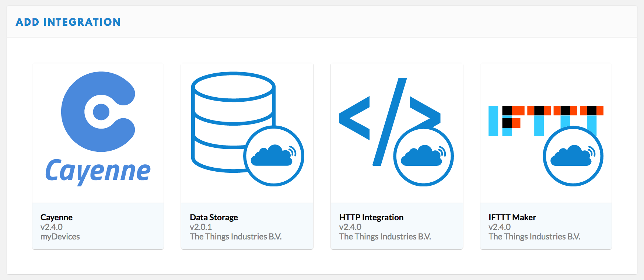Open the Cayenne integration title
The image size is (644, 280).
pos(56,217)
